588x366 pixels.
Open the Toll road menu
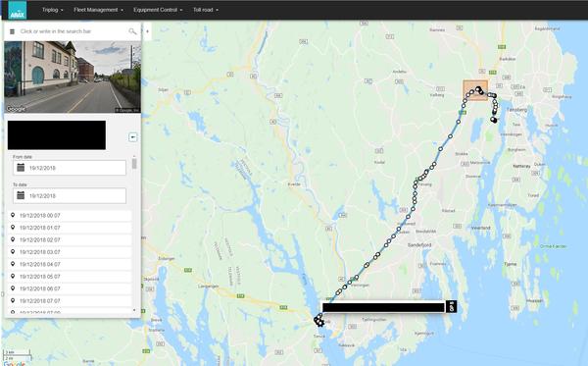(206, 10)
